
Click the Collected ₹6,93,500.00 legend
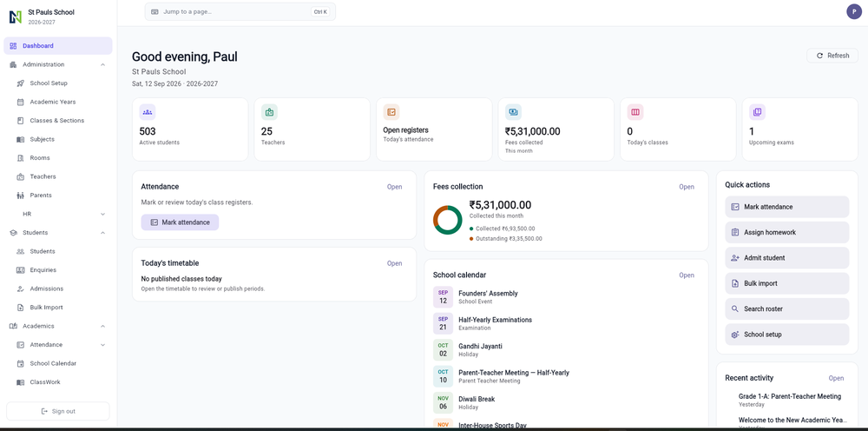tap(502, 229)
